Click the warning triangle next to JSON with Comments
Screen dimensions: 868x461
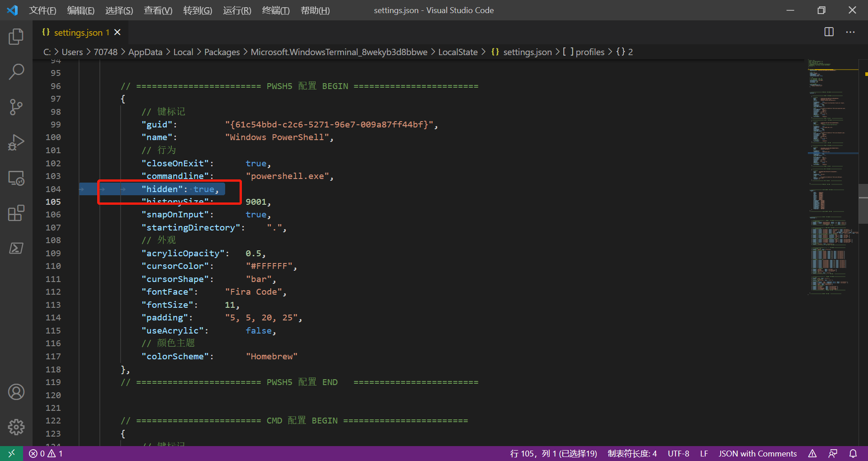point(812,453)
